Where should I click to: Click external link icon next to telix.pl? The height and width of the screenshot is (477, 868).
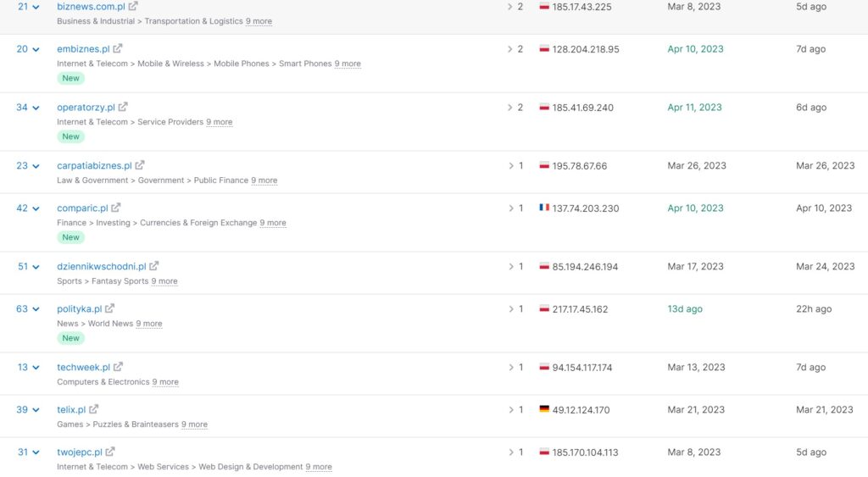[x=93, y=409]
